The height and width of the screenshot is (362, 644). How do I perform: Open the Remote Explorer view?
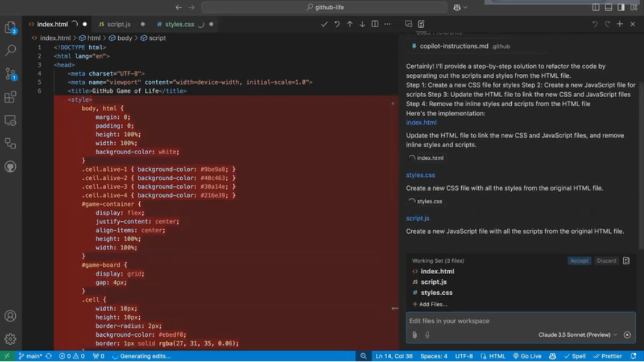point(10,121)
